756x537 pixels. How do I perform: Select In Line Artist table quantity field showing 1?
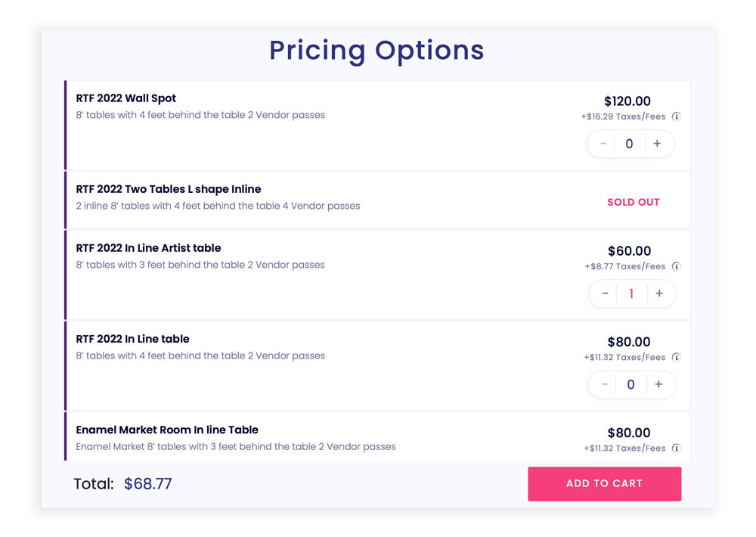(631, 293)
